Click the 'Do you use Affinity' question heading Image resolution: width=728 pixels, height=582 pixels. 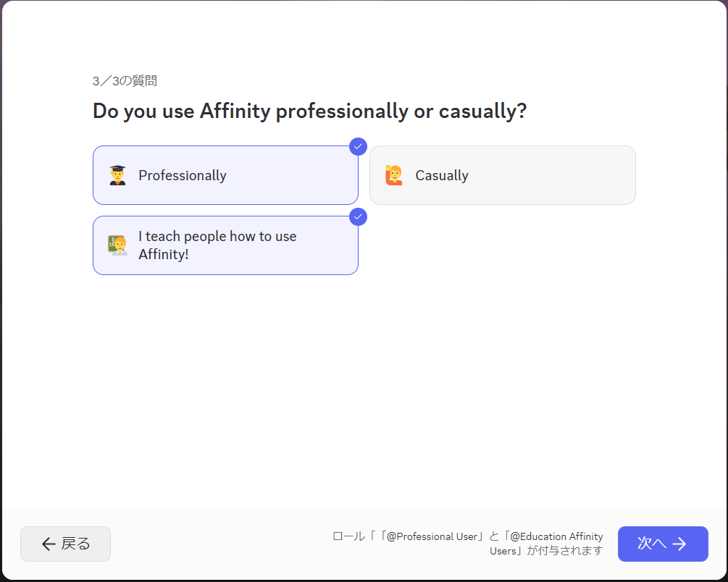[309, 111]
